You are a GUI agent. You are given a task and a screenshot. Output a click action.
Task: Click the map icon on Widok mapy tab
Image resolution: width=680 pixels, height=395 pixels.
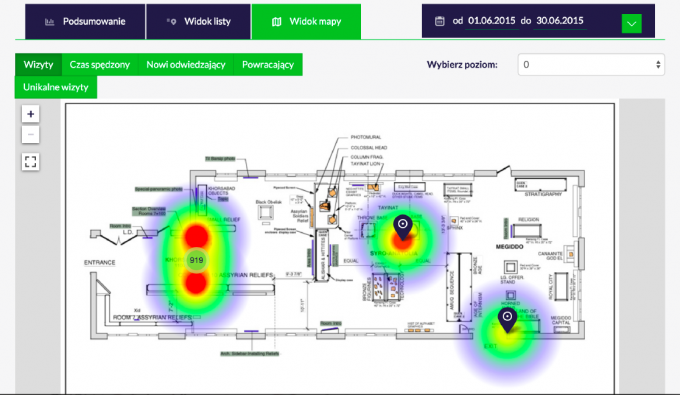click(x=276, y=22)
